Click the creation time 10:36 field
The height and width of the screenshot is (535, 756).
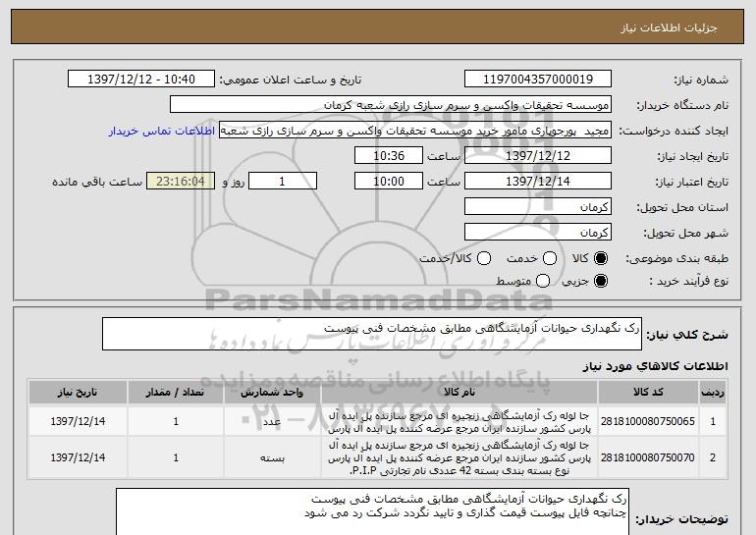tap(389, 156)
